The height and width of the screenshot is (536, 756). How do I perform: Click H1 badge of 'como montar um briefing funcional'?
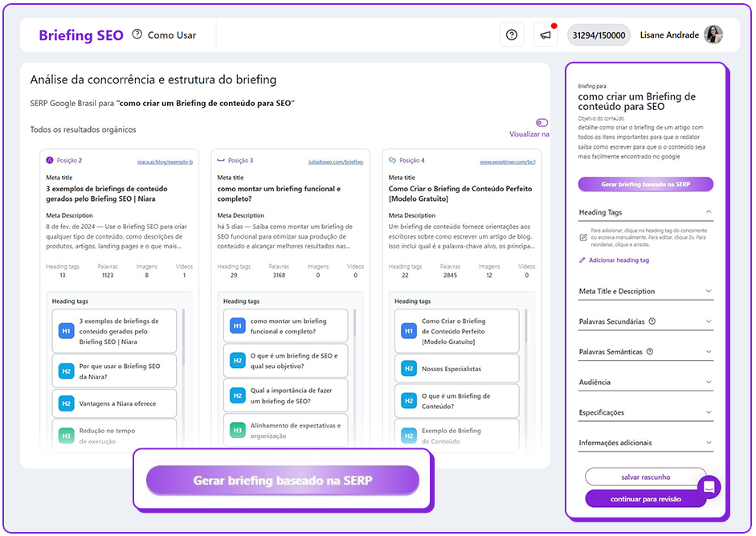tap(237, 325)
